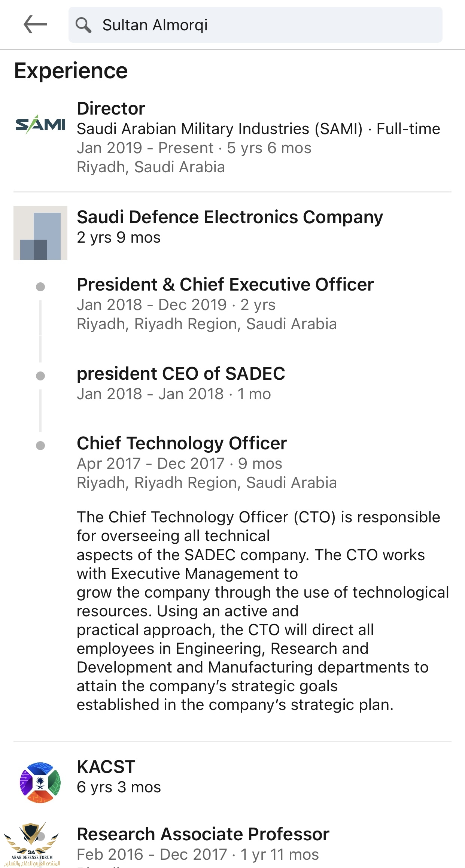Screen dimensions: 465x868
Task: Select the President & Chief Executive Officer timeline dot
Action: pyautogui.click(x=40, y=287)
